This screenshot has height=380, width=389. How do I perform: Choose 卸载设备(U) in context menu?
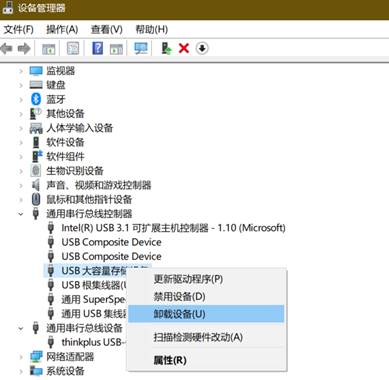point(207,314)
